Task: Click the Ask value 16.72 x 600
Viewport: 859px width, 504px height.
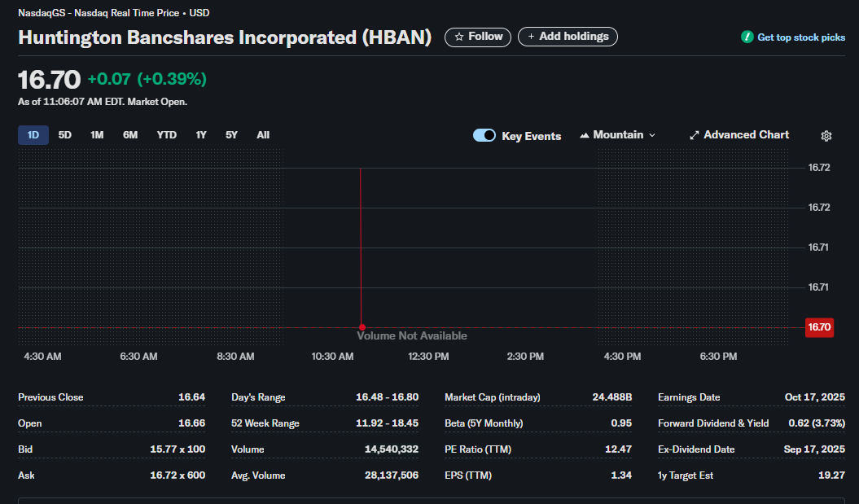Action: point(177,476)
